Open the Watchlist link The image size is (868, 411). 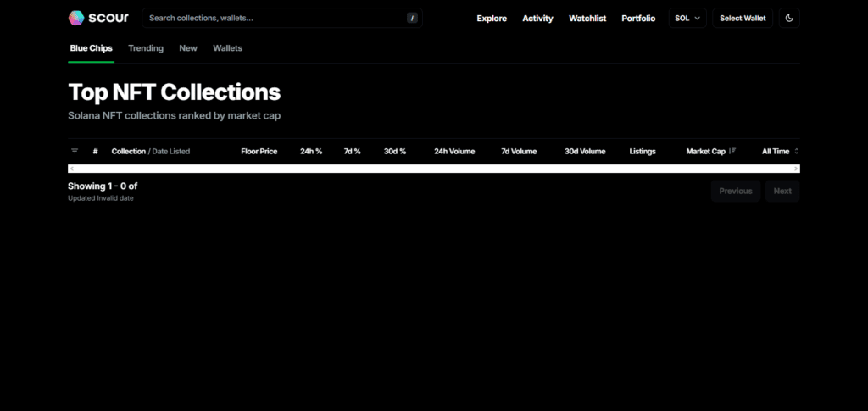[x=587, y=18]
